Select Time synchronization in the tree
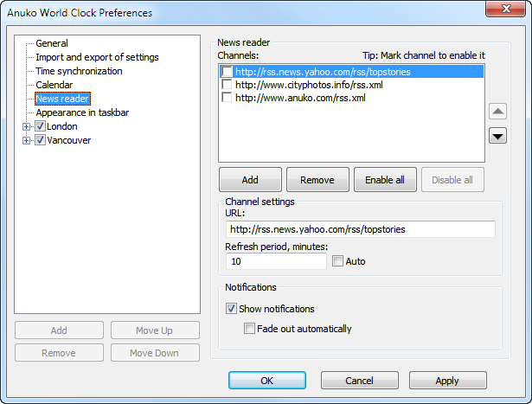The width and height of the screenshot is (532, 404). coord(79,71)
